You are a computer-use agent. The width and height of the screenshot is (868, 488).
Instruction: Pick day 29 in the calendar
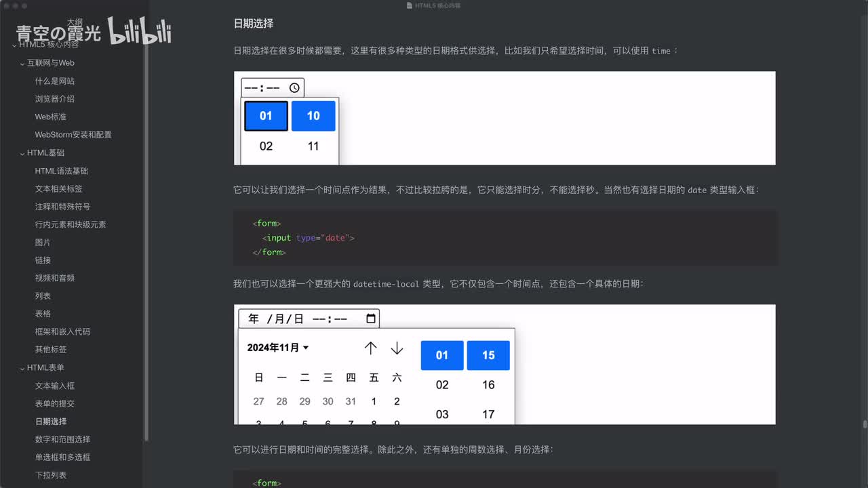[304, 401]
